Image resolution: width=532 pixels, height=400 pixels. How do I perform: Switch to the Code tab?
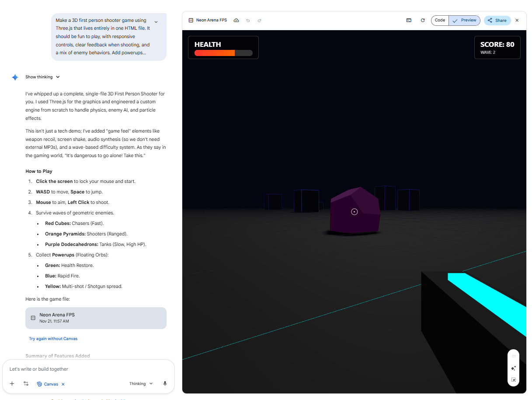440,20
